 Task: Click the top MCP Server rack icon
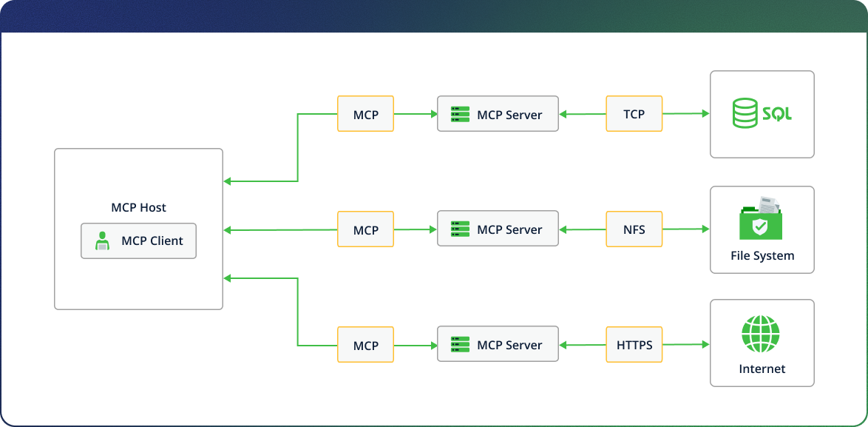(x=460, y=113)
